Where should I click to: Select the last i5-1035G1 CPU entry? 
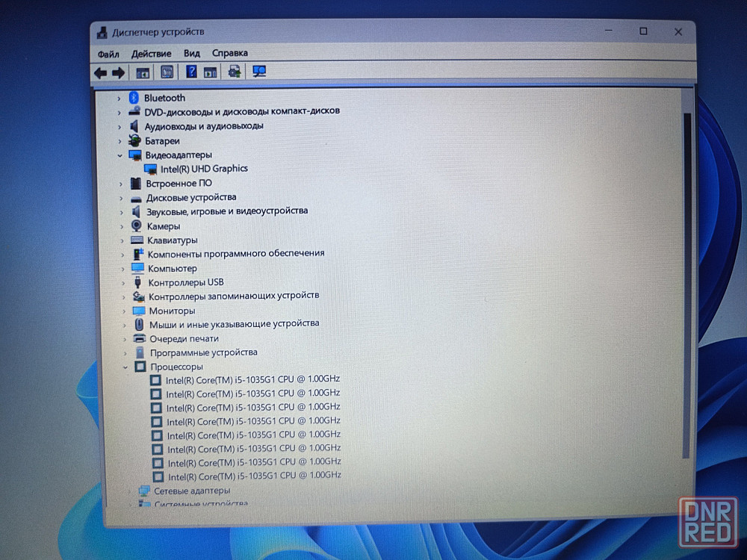pyautogui.click(x=255, y=476)
